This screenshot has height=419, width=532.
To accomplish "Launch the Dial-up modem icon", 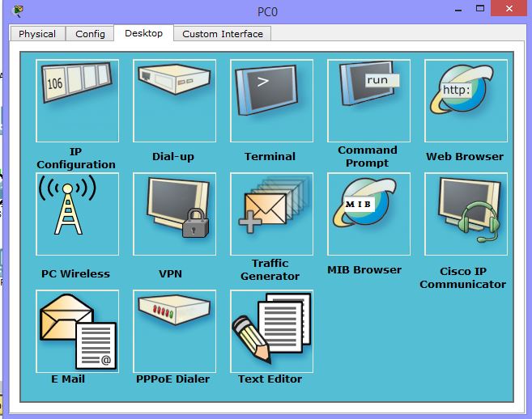I will (x=174, y=100).
